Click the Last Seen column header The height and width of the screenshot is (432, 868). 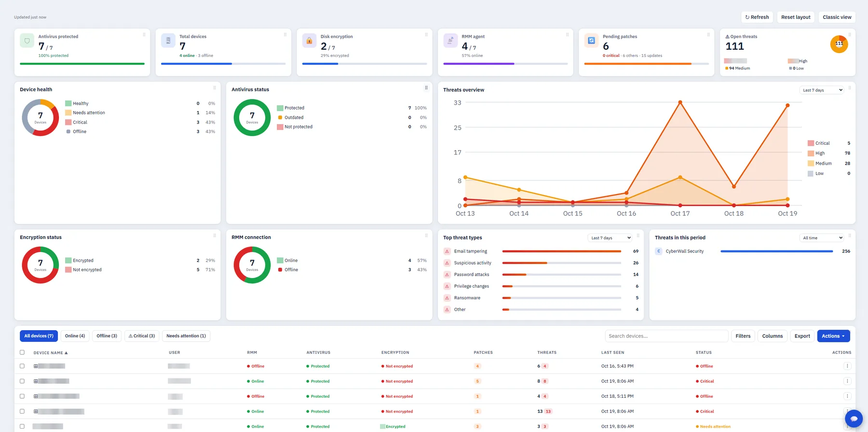pyautogui.click(x=612, y=353)
